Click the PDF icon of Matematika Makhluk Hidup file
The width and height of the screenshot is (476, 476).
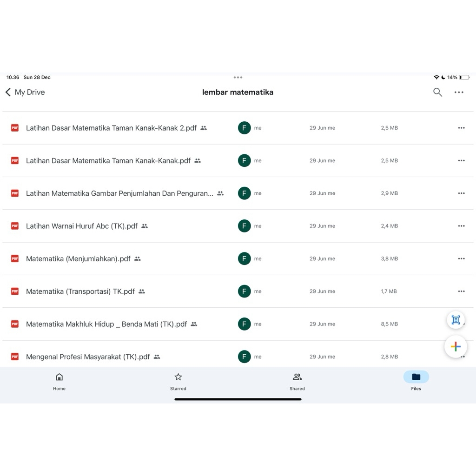[x=15, y=324]
